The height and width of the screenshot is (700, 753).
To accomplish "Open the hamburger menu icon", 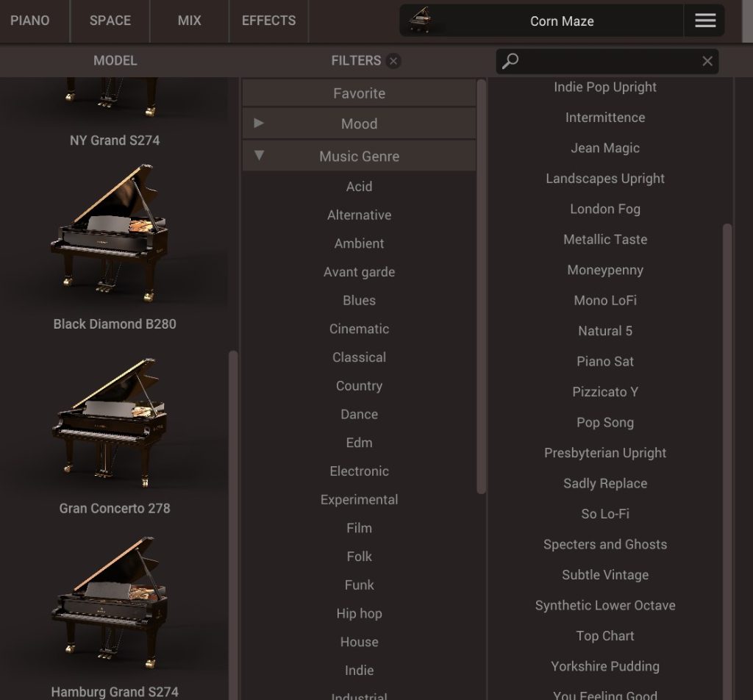I will point(704,21).
